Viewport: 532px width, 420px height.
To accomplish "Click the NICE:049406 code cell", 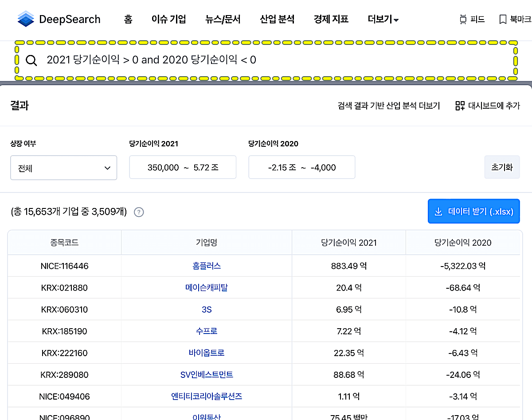I will pyautogui.click(x=65, y=396).
